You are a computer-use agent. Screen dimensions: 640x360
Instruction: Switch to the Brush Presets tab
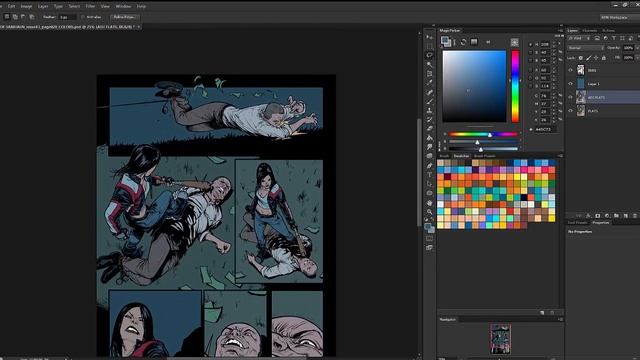[484, 156]
